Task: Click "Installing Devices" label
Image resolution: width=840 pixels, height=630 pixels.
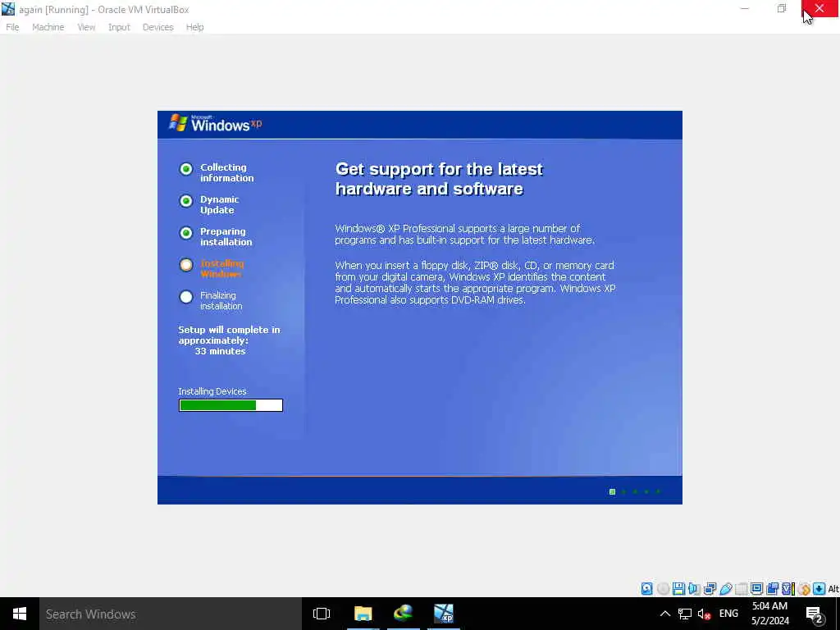Action: point(212,391)
